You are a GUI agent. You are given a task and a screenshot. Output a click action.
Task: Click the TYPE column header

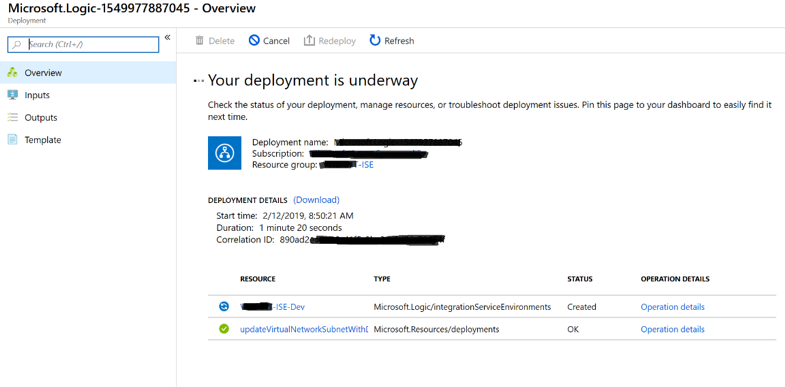pos(382,279)
